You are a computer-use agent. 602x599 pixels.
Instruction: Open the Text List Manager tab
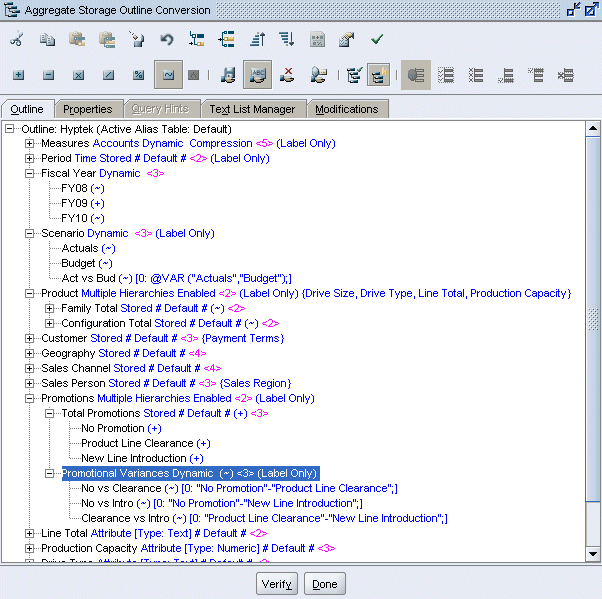(252, 109)
